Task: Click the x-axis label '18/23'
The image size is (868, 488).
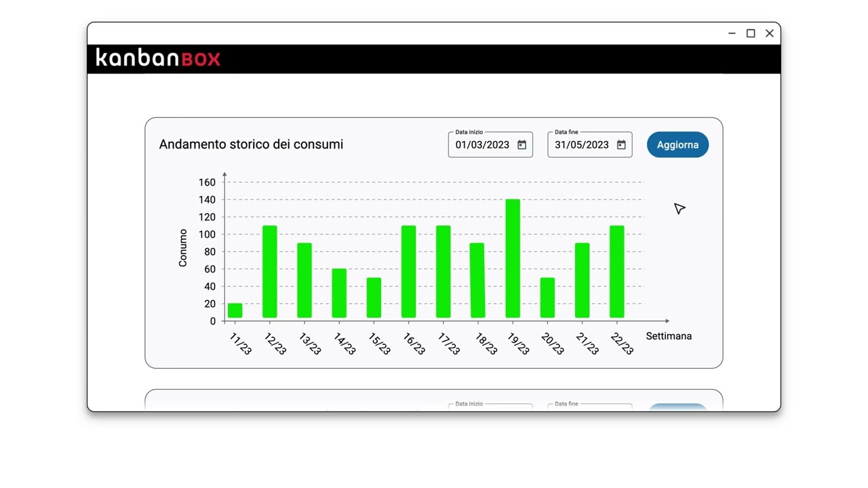Action: [486, 344]
